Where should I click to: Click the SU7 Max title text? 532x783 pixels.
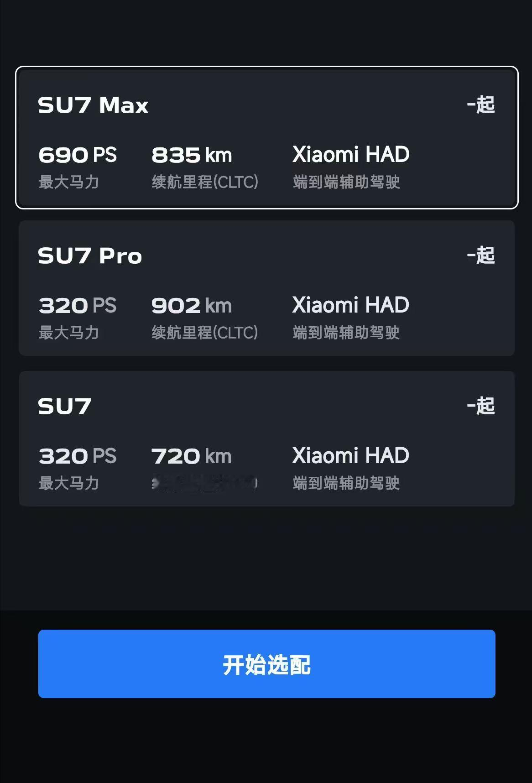(93, 105)
